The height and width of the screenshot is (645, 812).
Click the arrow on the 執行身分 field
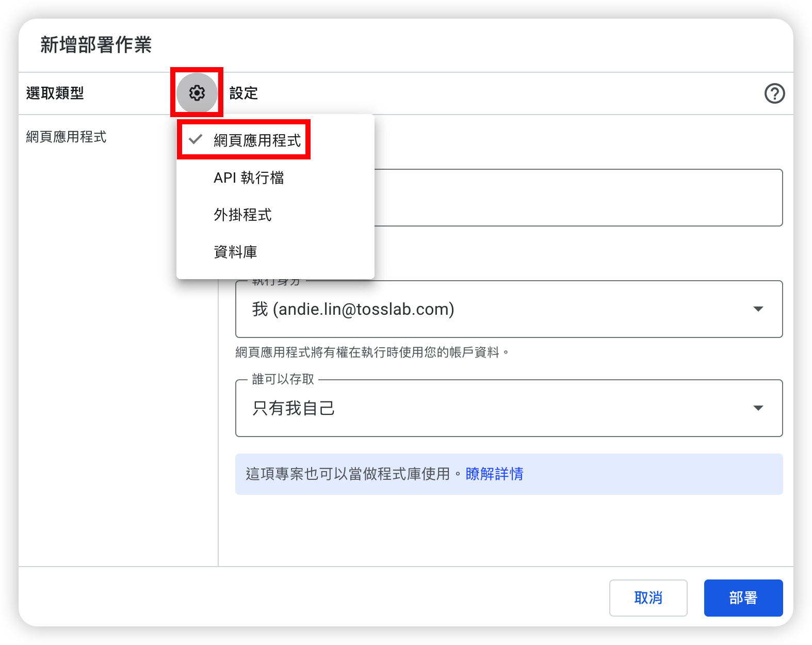[758, 309]
